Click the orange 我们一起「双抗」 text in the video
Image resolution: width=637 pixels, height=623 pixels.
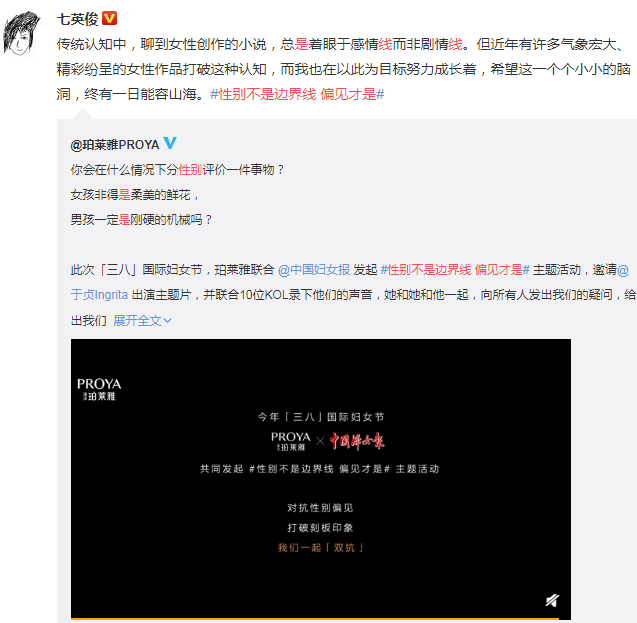(321, 548)
